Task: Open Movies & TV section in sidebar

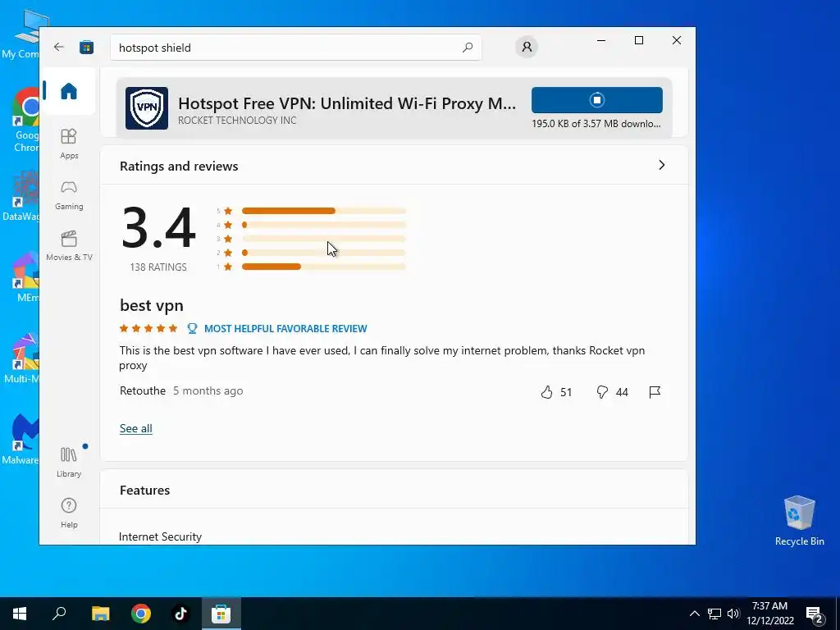Action: coord(69,245)
